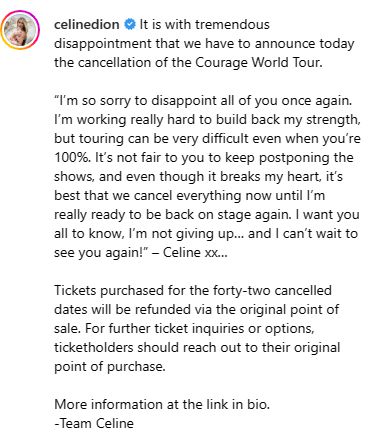Click "disappointment that we have to announce today"
This screenshot has height=443, width=386.
pyautogui.click(x=204, y=44)
